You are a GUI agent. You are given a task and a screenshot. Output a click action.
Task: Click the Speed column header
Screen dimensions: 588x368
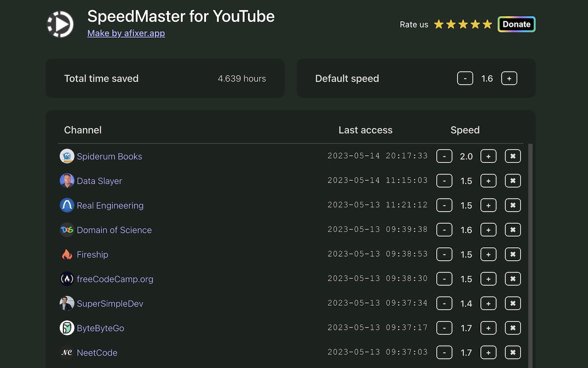(x=465, y=130)
